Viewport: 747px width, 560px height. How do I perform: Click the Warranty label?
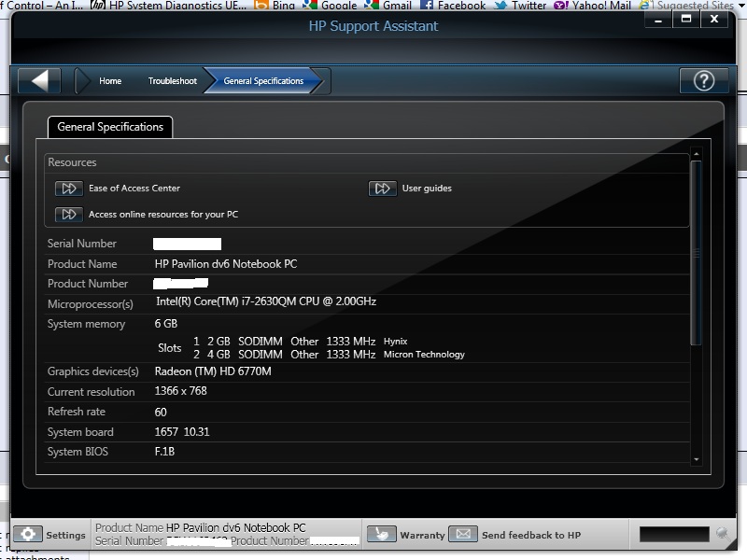click(422, 535)
